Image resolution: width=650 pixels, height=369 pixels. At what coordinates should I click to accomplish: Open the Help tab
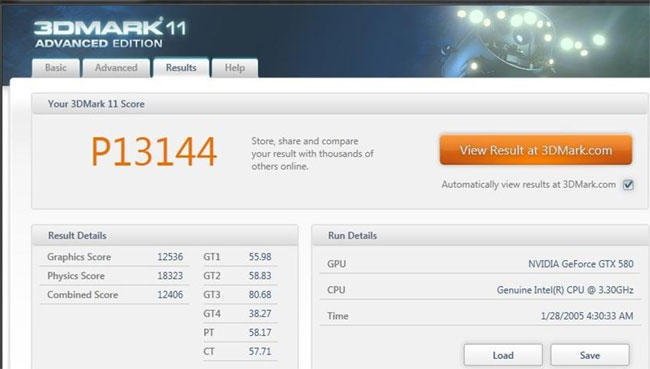click(x=235, y=68)
